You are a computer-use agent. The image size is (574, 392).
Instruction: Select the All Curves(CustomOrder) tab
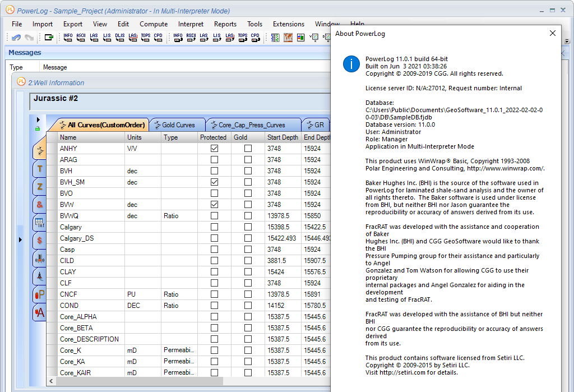(102, 125)
